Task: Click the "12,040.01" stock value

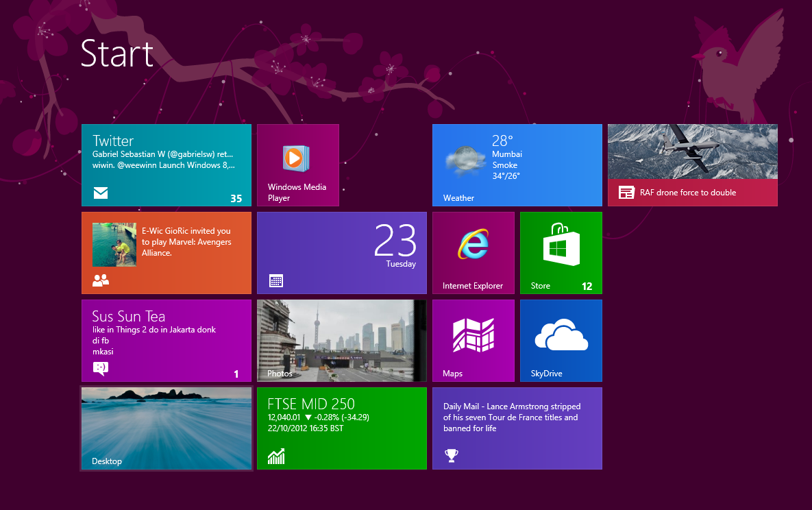Action: click(284, 417)
